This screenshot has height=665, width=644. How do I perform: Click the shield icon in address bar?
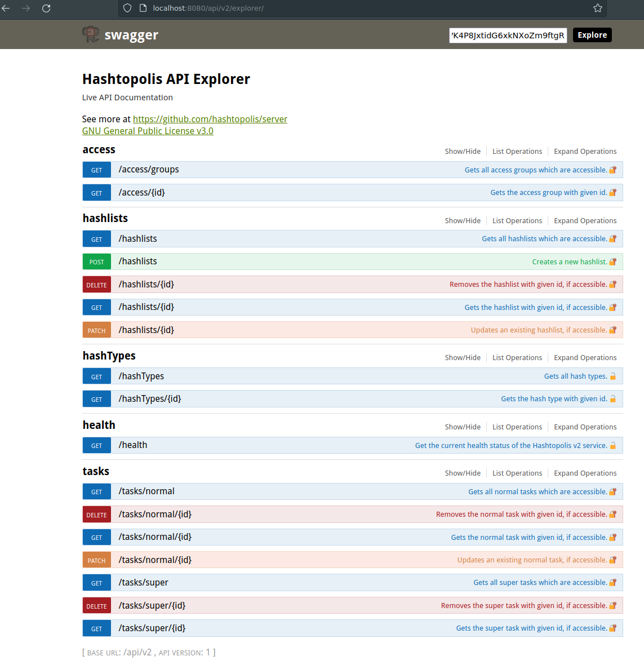point(127,8)
